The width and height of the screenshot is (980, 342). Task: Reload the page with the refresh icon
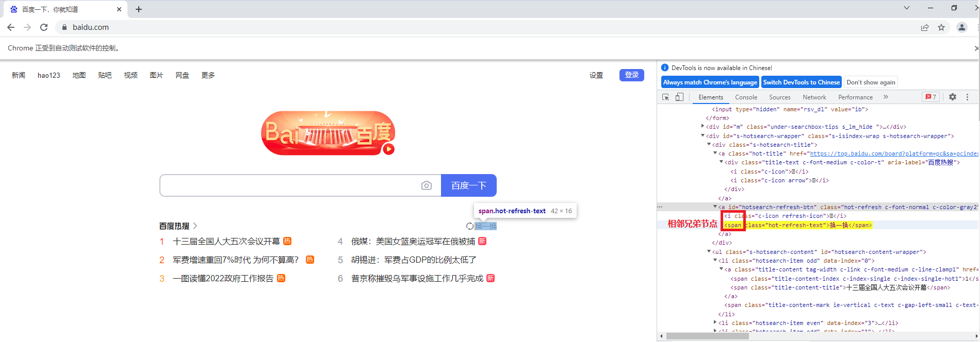pyautogui.click(x=44, y=27)
